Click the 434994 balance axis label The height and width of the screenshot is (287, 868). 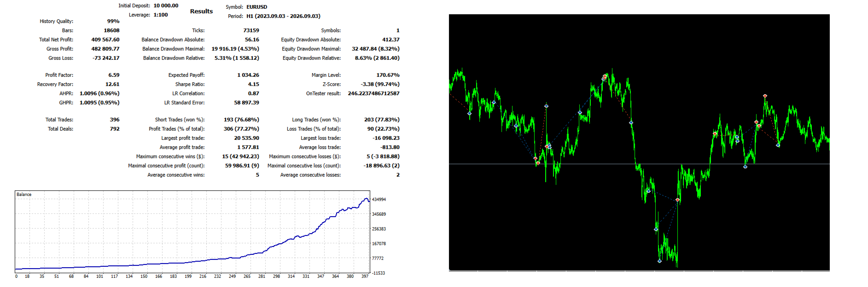tap(379, 200)
